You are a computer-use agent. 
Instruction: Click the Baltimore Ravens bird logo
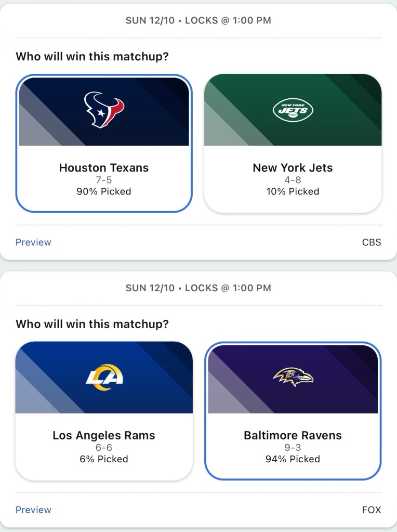coord(293,377)
